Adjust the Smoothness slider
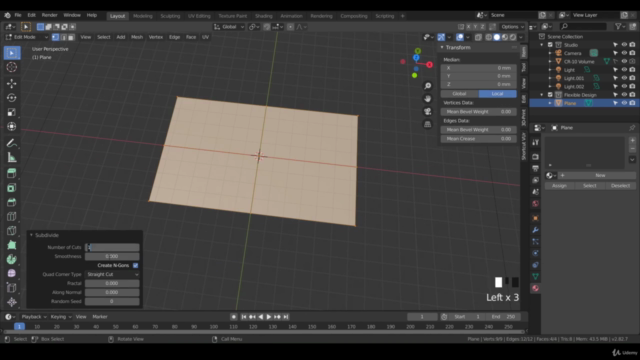 tap(112, 256)
